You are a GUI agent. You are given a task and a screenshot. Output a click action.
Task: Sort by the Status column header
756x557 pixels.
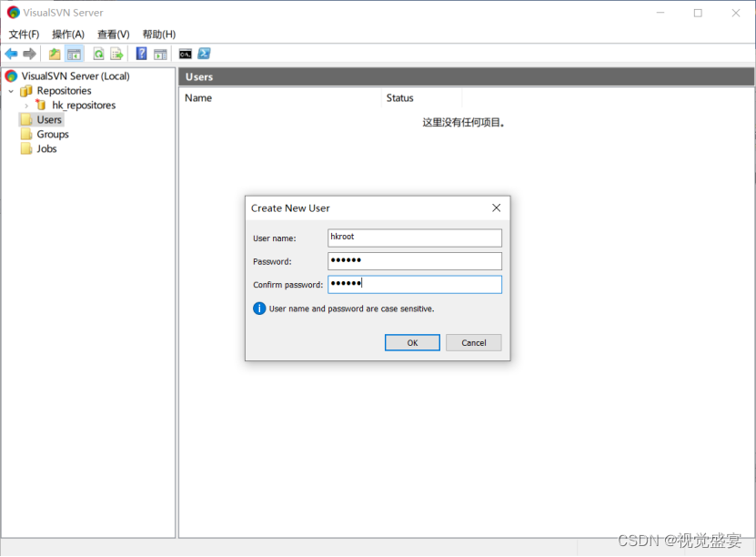pos(421,98)
